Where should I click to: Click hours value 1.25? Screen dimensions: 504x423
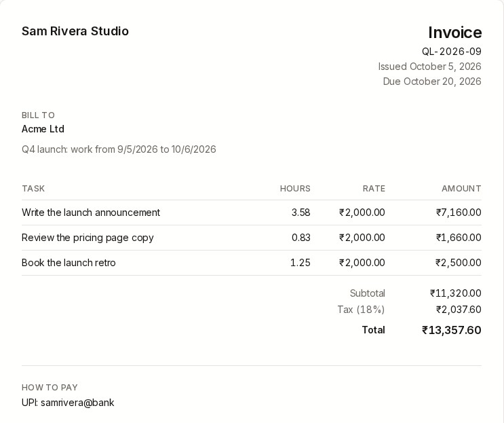coord(301,263)
